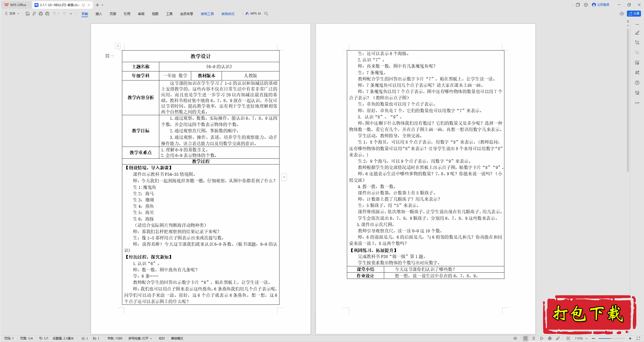Viewport: 644px width, 342px height.
Task: Click the Redo arrow icon
Action: [x=64, y=14]
